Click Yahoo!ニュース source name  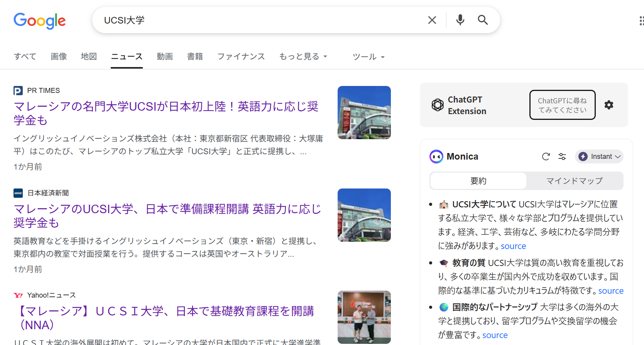(51, 295)
